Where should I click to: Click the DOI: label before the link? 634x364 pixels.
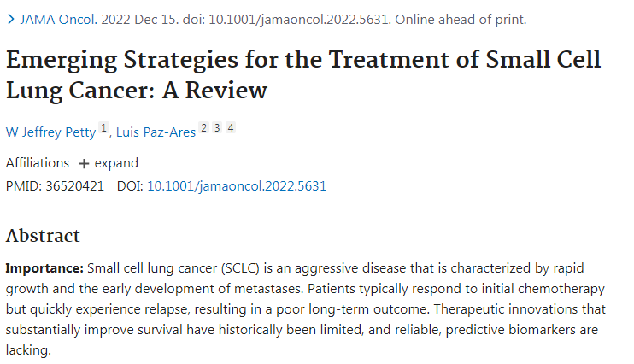pyautogui.click(x=130, y=186)
